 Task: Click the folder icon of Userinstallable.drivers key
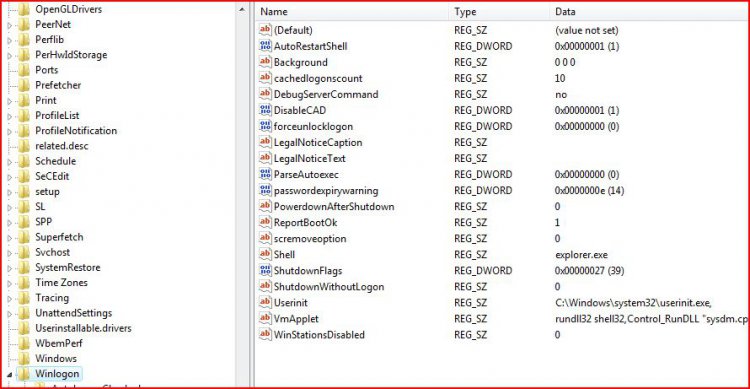pos(24,328)
